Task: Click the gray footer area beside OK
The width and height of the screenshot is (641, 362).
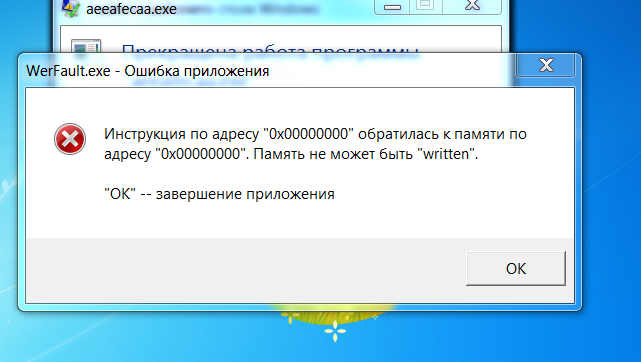Action: tap(245, 270)
